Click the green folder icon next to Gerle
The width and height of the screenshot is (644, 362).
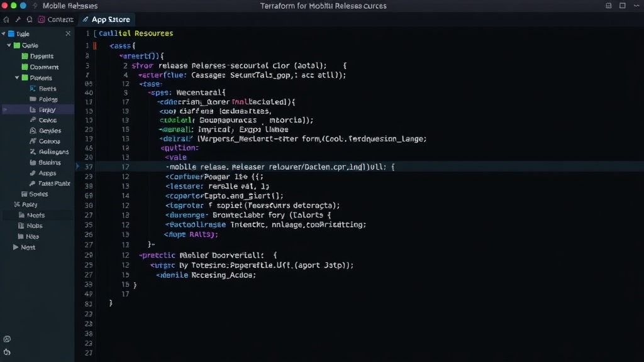(x=17, y=45)
